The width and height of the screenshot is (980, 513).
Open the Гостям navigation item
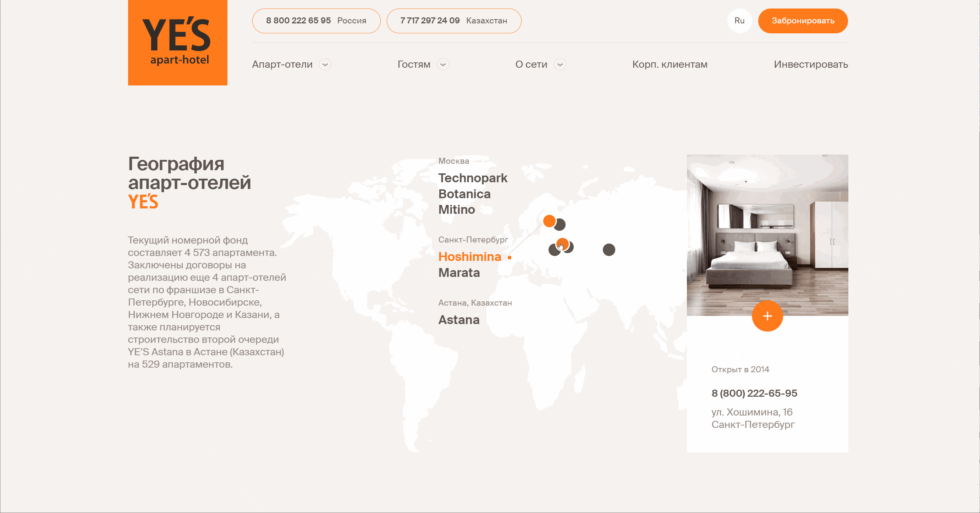pyautogui.click(x=414, y=65)
